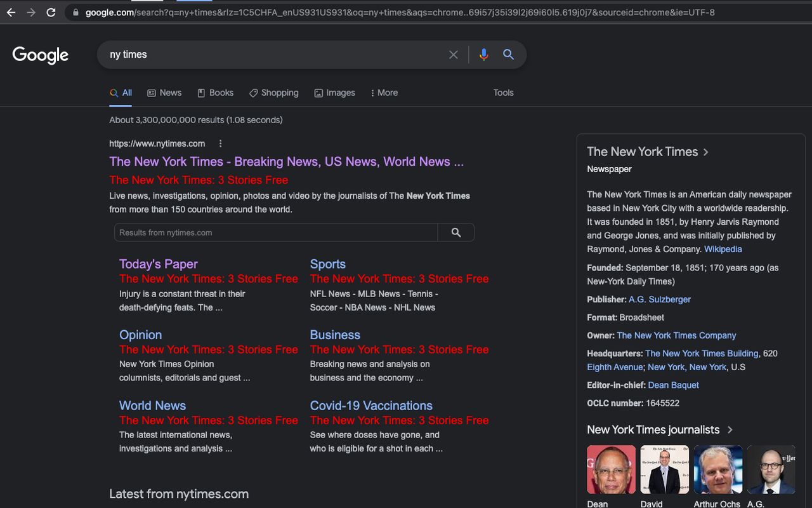The image size is (812, 508).
Task: Open the Covid-19 Vaccinations sitelink
Action: [371, 406]
